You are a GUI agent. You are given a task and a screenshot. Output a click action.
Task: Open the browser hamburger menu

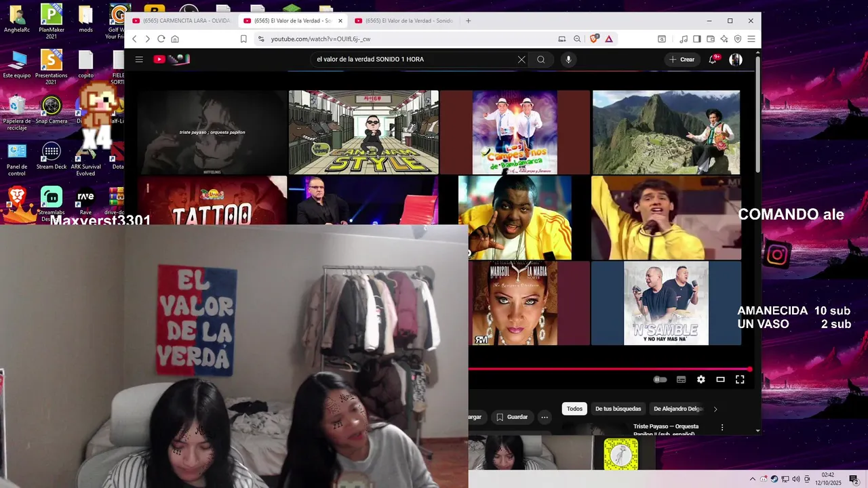751,39
